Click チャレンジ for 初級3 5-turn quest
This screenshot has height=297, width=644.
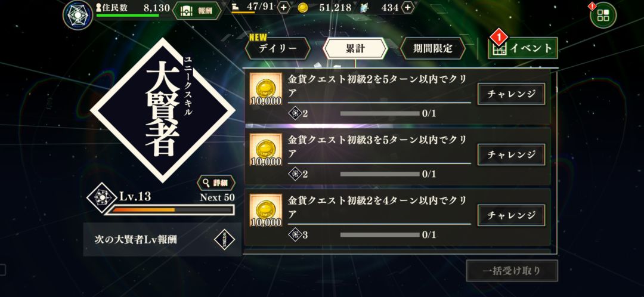[x=512, y=154]
